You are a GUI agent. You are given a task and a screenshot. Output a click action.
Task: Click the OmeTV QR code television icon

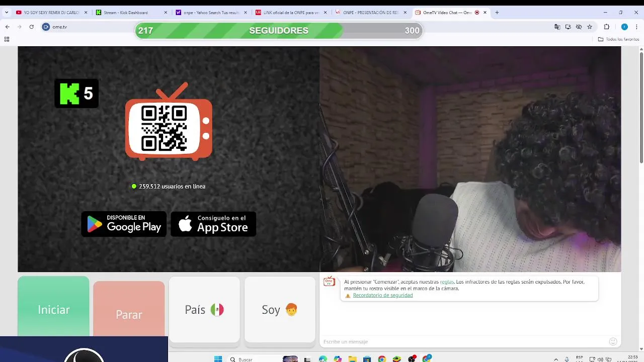(169, 122)
